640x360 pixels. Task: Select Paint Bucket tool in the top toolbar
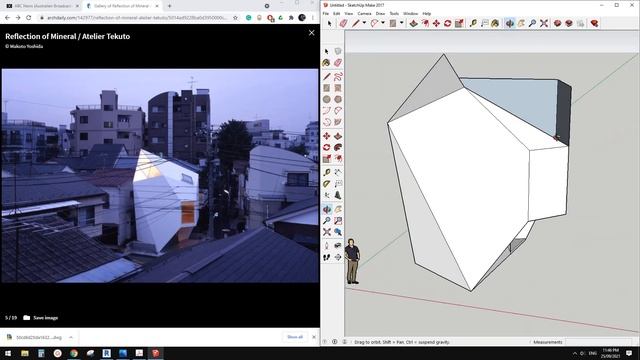495,23
